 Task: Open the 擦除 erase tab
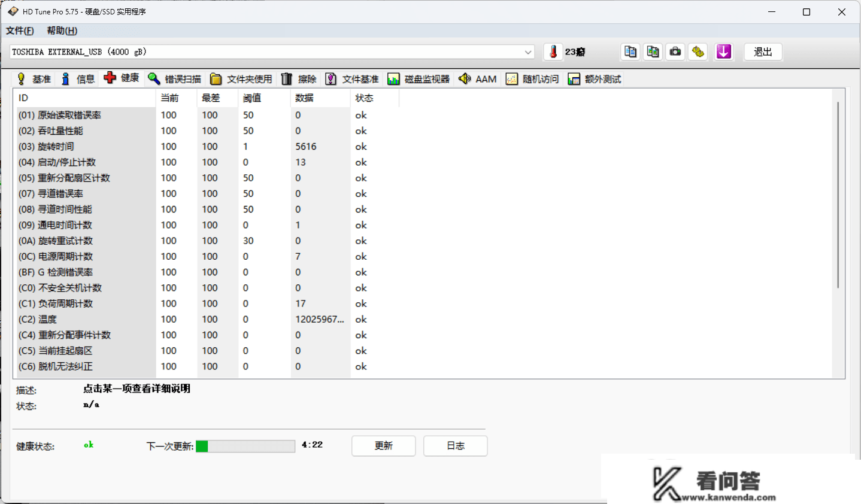(298, 79)
